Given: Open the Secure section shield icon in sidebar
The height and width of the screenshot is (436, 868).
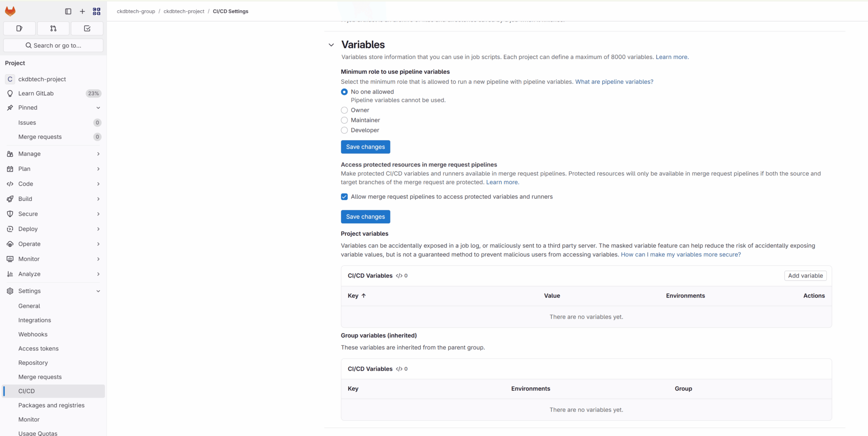Looking at the screenshot, I should point(10,214).
